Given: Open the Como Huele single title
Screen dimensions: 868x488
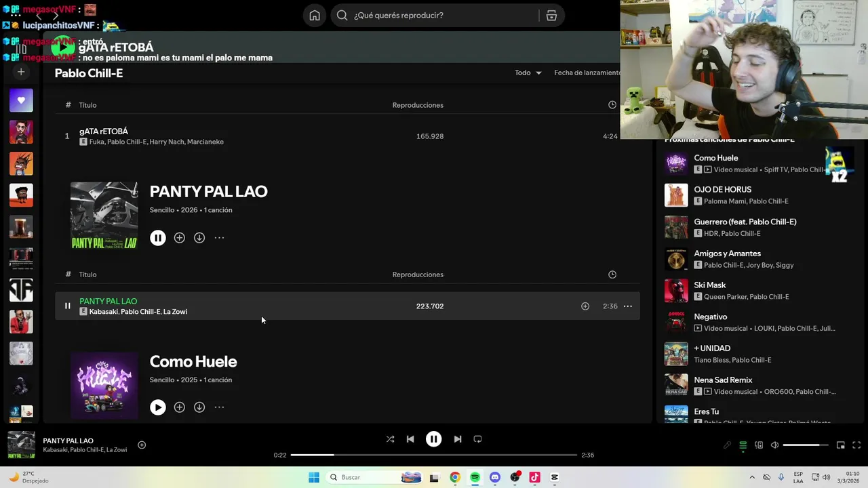Looking at the screenshot, I should pos(193,361).
